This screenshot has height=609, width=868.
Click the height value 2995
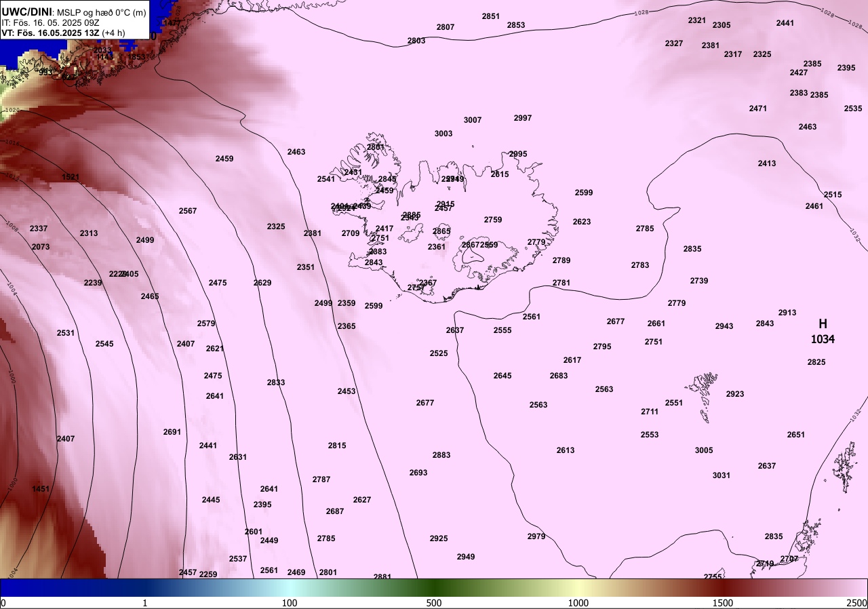[x=518, y=154]
